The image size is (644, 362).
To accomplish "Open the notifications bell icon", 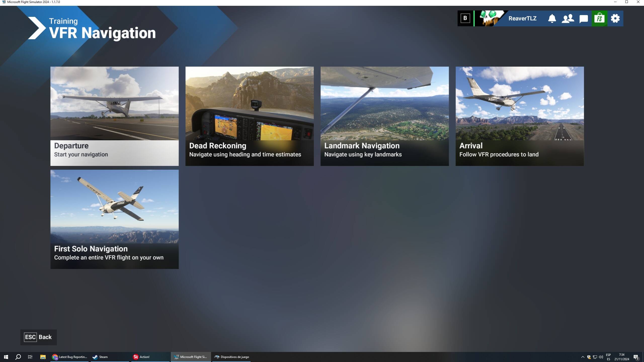I will coord(552,18).
